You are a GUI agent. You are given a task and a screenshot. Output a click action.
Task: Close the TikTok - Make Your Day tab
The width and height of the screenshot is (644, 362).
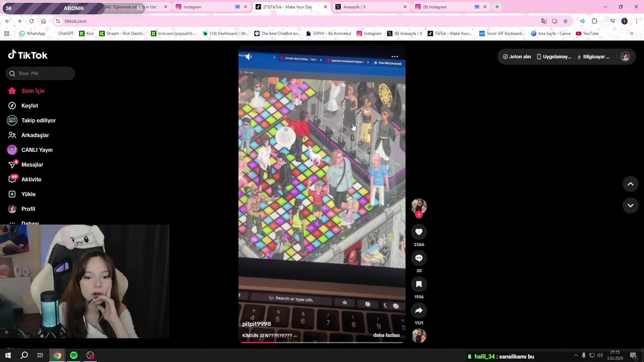point(325,7)
